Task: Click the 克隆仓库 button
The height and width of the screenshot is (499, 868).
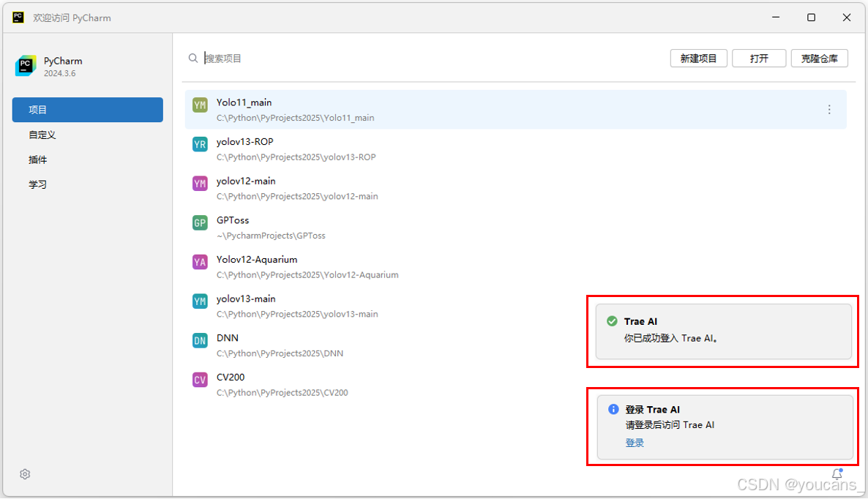Action: 819,58
